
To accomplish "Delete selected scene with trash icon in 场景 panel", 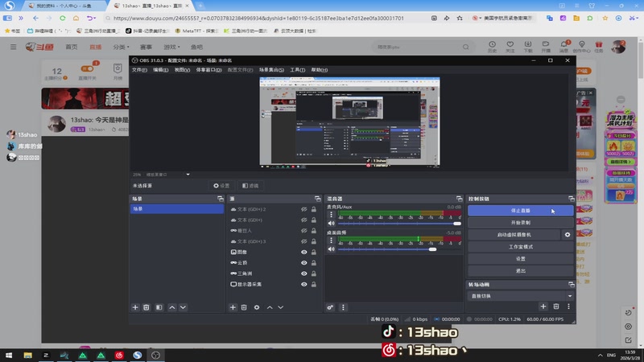I will point(147,307).
